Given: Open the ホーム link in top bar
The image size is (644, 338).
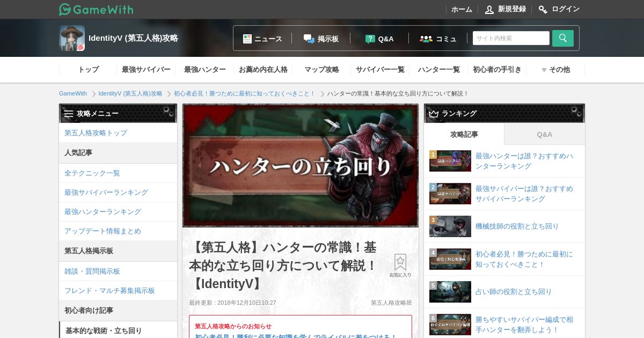Looking at the screenshot, I should tap(462, 9).
